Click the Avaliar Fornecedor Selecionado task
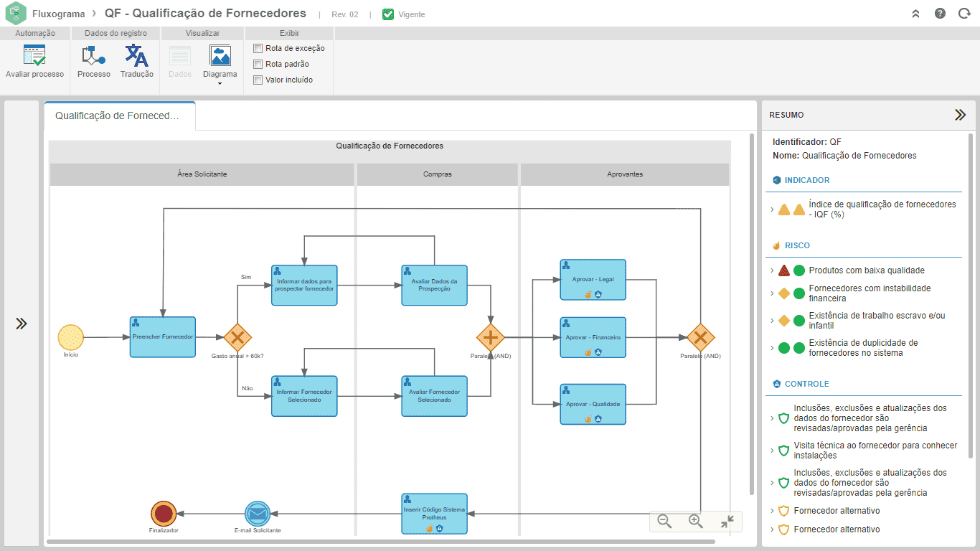This screenshot has height=551, width=980. click(434, 396)
